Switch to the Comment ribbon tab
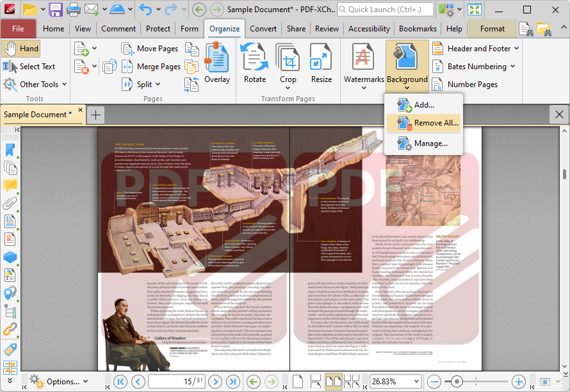Screen dimensions: 570x392 click(x=118, y=29)
